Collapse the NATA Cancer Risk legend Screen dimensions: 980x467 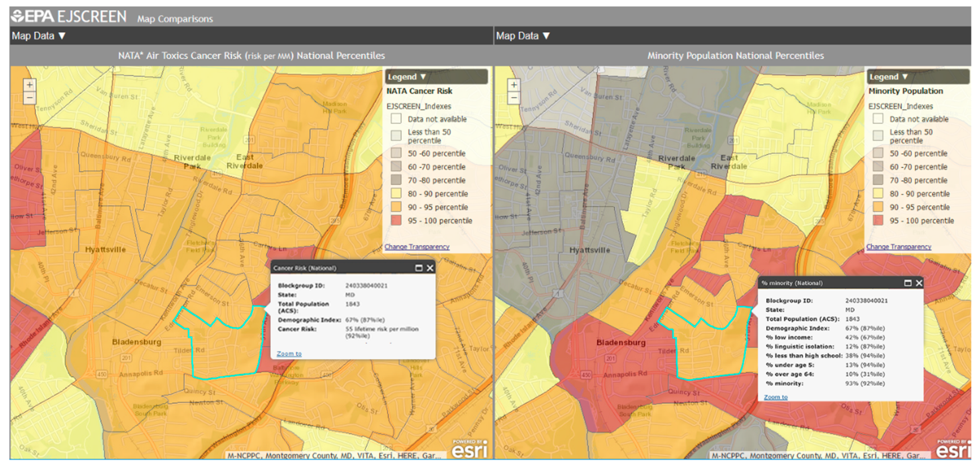406,77
